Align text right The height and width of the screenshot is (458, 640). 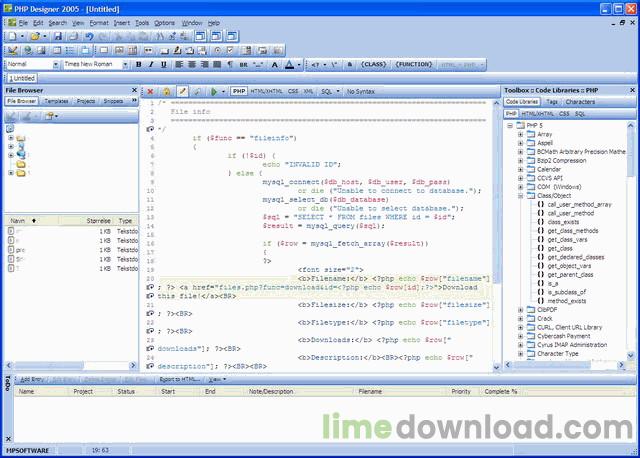204,64
